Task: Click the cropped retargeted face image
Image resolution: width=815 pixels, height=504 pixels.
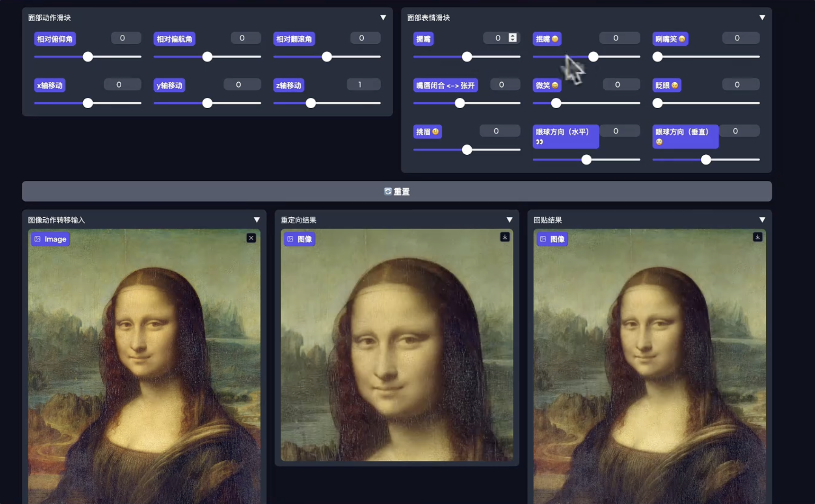Action: pos(396,345)
